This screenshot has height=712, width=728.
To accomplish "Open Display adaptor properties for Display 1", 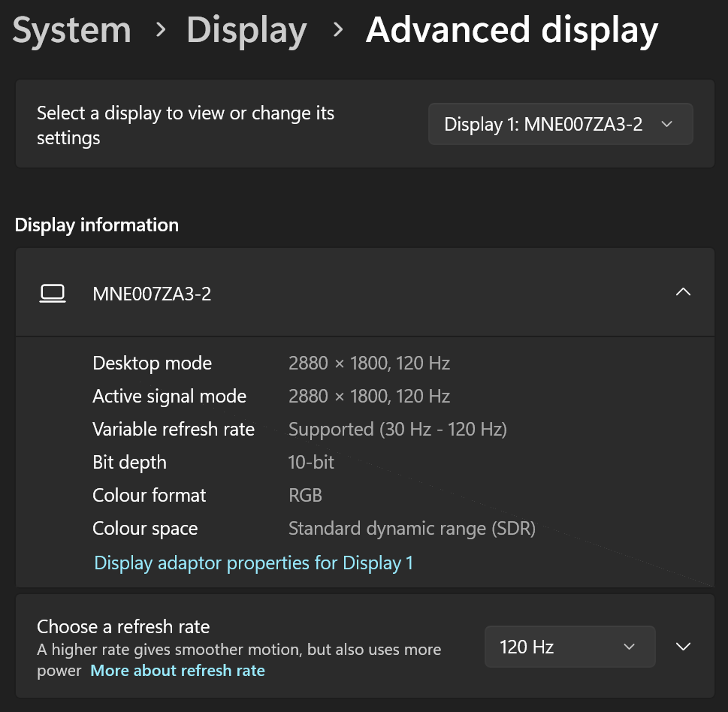I will click(x=253, y=563).
